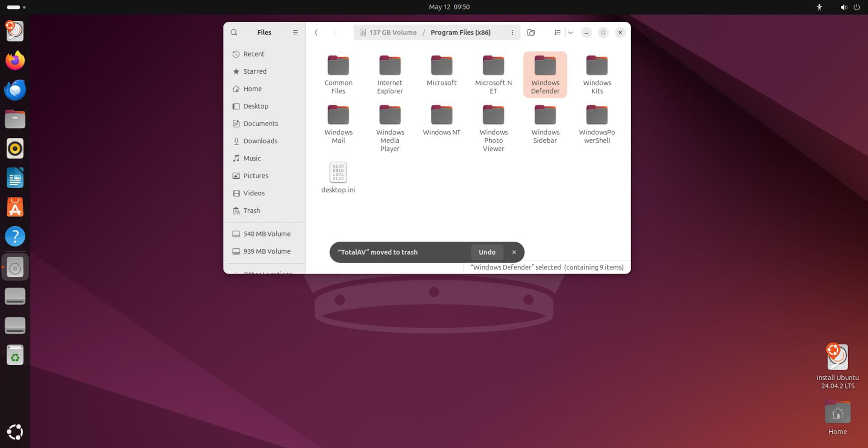Open the Trash dock icon
This screenshot has width=868, height=448.
pyautogui.click(x=15, y=355)
